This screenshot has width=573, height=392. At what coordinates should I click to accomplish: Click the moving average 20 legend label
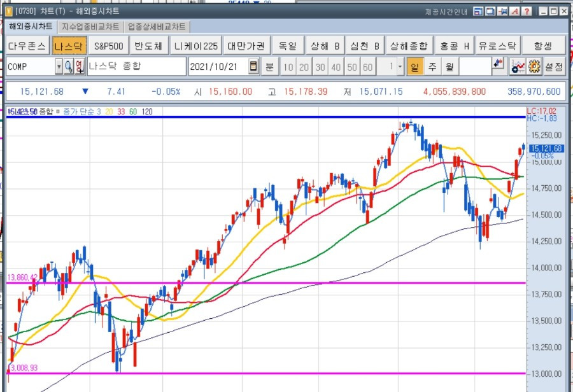point(109,111)
